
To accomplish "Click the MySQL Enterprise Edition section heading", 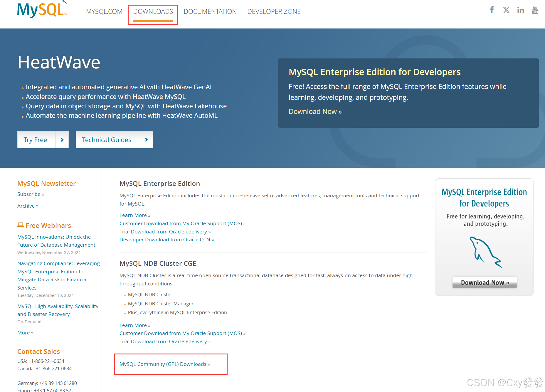I will click(160, 184).
